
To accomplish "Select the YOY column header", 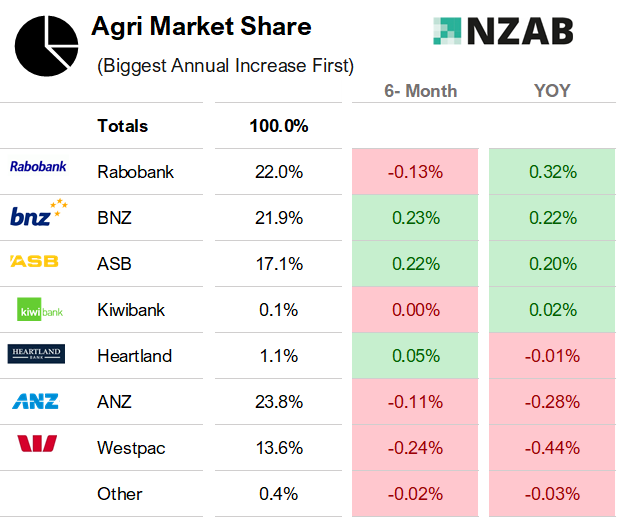I will pyautogui.click(x=552, y=91).
